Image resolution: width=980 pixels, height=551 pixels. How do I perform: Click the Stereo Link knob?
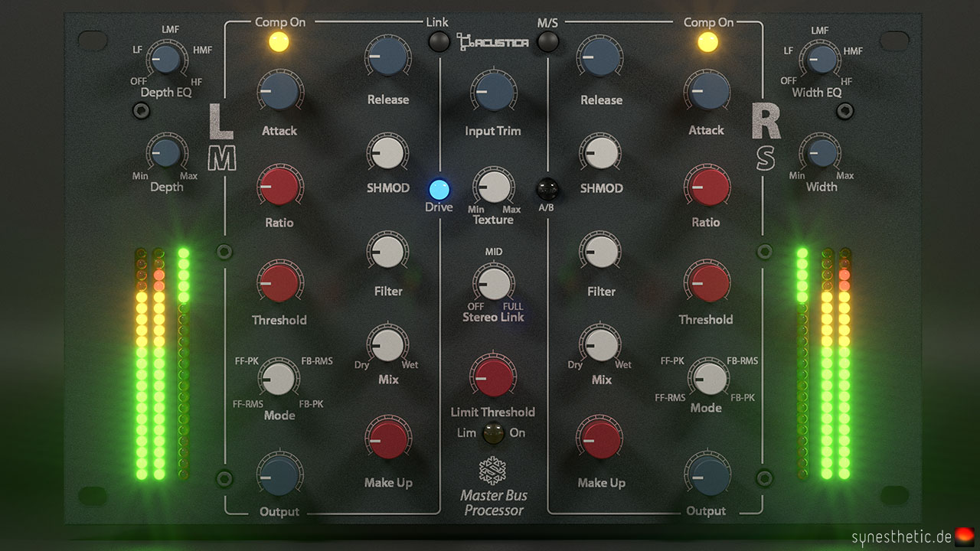(492, 282)
